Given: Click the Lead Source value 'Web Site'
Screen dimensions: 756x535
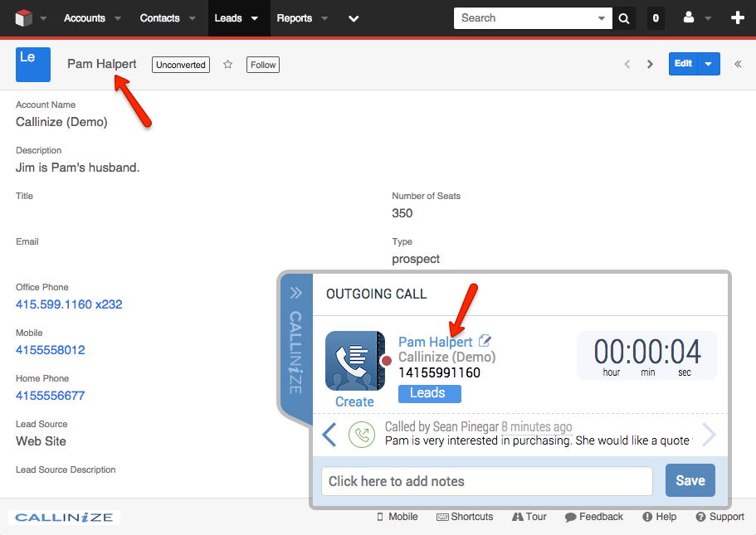Looking at the screenshot, I should coord(41,441).
